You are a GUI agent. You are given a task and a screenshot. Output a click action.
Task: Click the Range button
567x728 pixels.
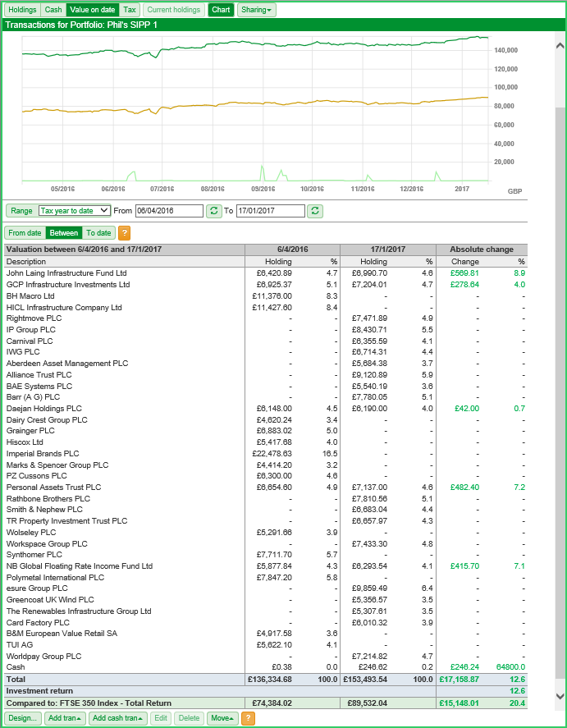[21, 211]
